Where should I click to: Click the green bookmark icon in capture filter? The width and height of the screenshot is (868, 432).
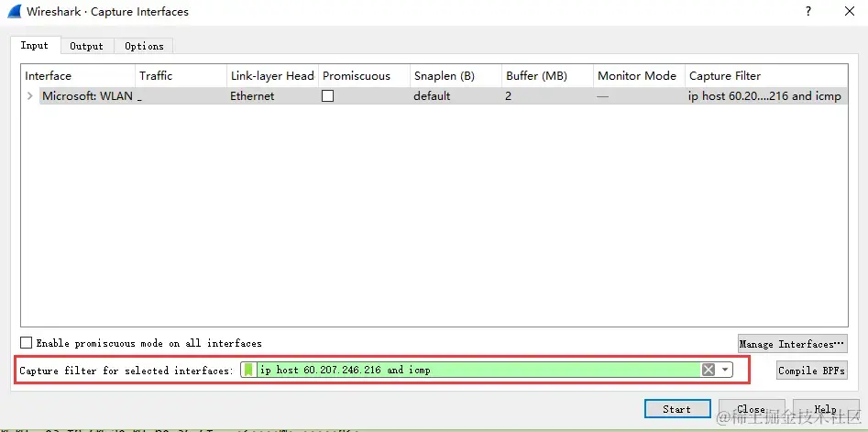click(x=248, y=370)
